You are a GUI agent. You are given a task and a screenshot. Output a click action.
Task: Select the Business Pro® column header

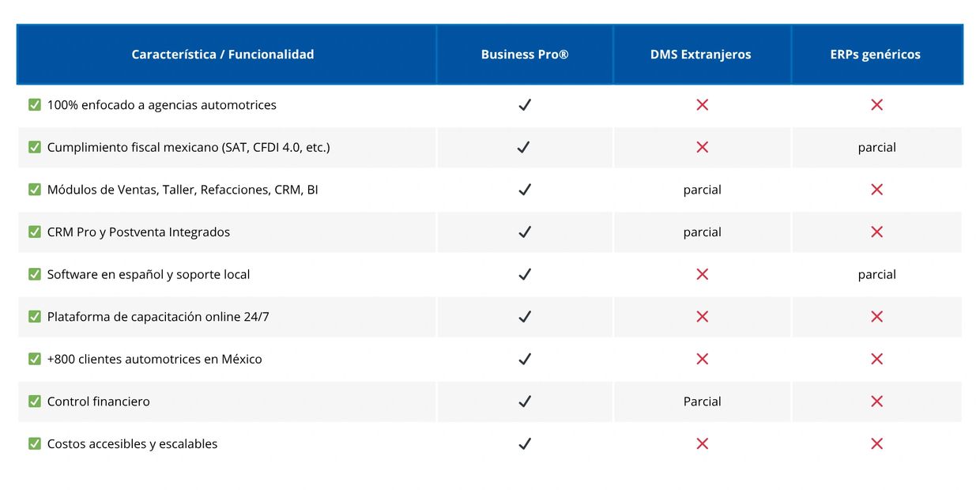click(525, 55)
